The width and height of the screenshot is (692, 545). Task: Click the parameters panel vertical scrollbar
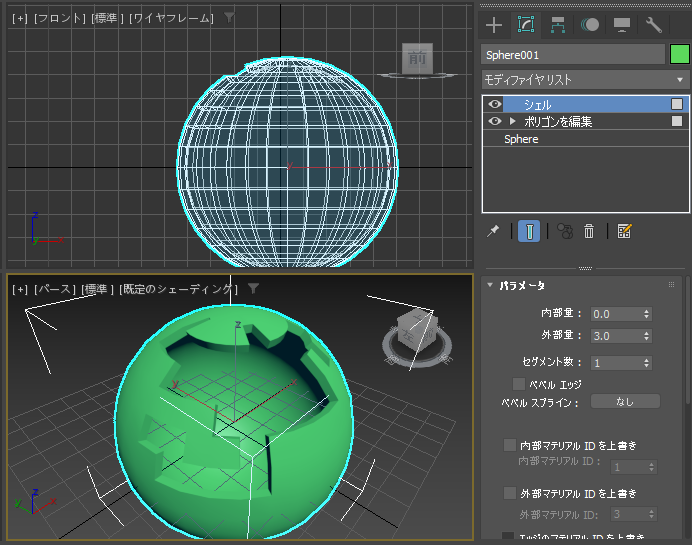pyautogui.click(x=688, y=340)
